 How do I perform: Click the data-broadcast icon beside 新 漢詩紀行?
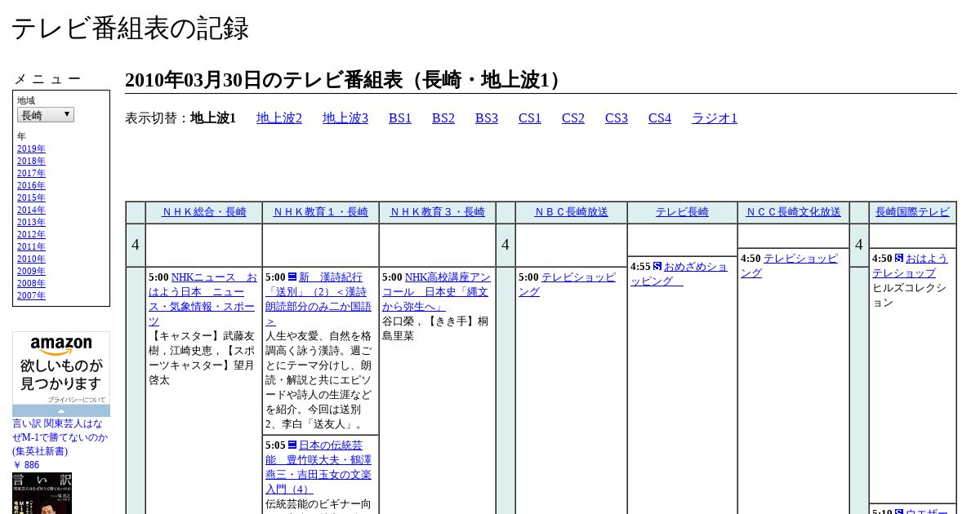(x=292, y=277)
